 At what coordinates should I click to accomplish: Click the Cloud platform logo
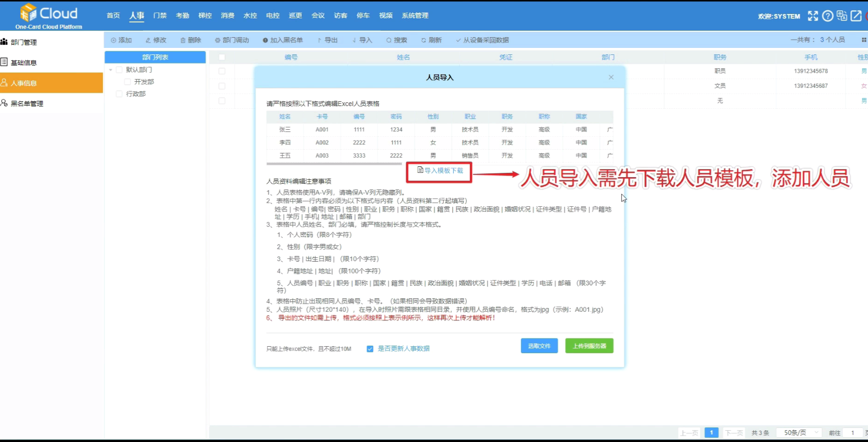click(x=49, y=16)
